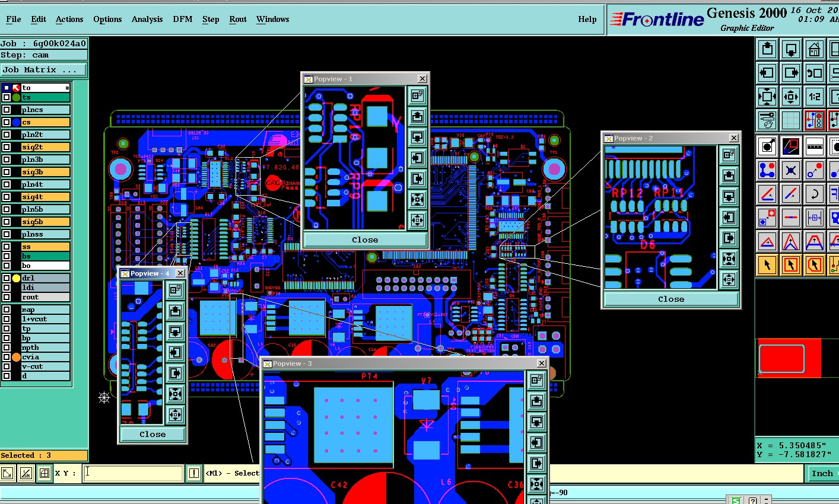Click the orange color dot of layer cvia
Viewport: 839px width, 504px height.
click(16, 357)
